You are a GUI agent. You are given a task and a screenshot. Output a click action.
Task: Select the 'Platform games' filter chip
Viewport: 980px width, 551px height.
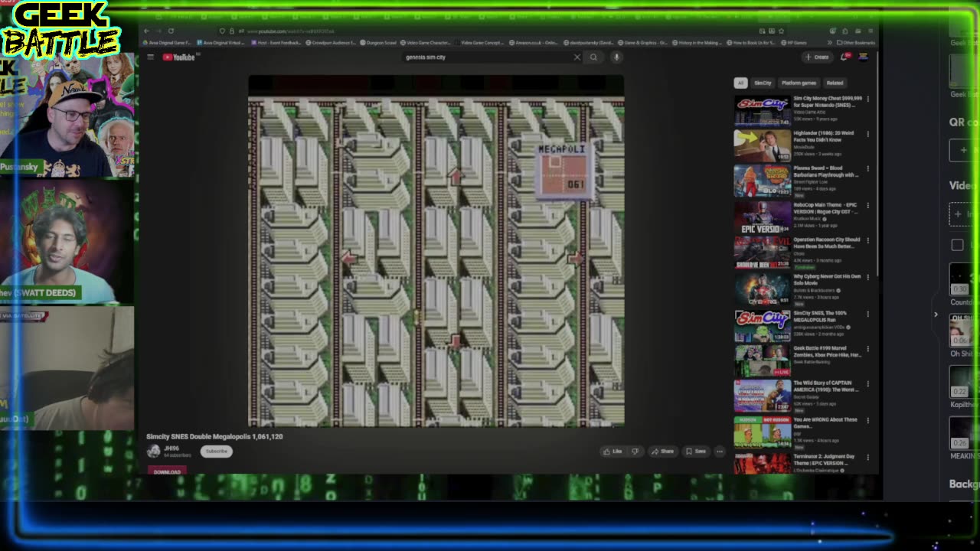(x=799, y=83)
